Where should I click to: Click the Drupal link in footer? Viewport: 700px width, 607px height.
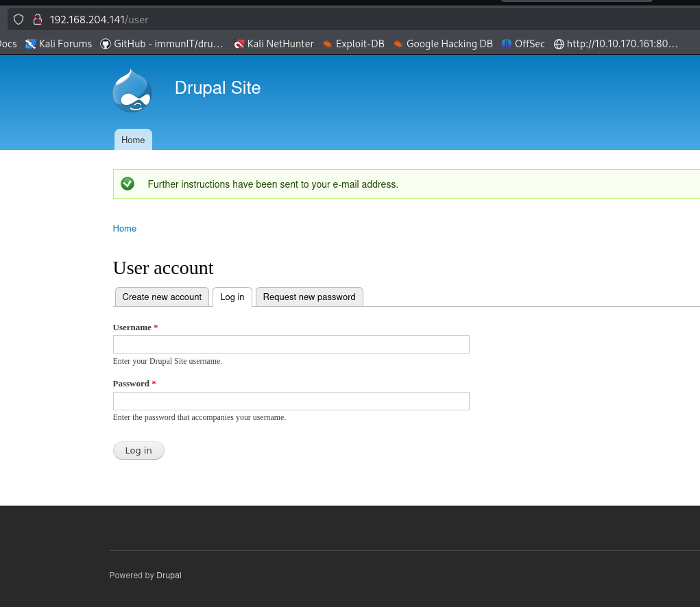(x=169, y=575)
